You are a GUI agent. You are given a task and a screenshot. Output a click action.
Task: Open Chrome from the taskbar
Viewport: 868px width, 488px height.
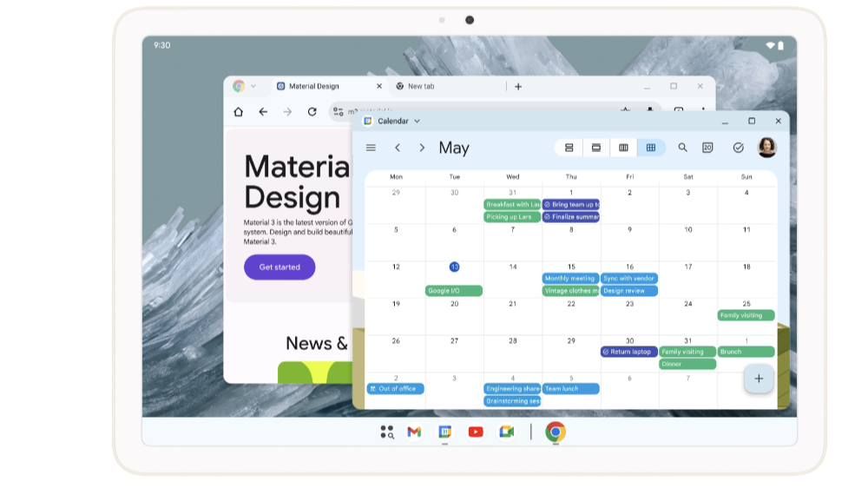pos(556,432)
